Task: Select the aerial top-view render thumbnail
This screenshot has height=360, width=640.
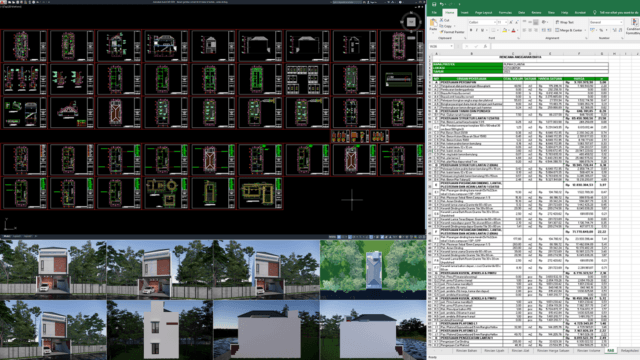Action: tap(373, 269)
